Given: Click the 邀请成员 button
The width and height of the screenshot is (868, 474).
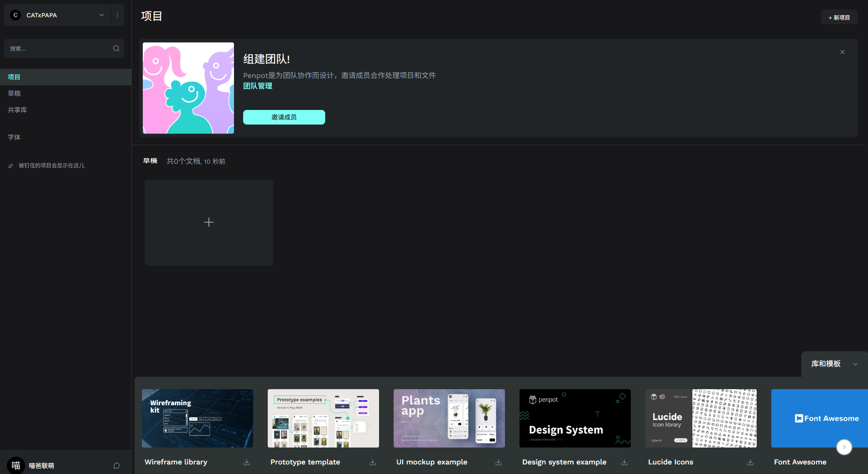Looking at the screenshot, I should [x=284, y=117].
